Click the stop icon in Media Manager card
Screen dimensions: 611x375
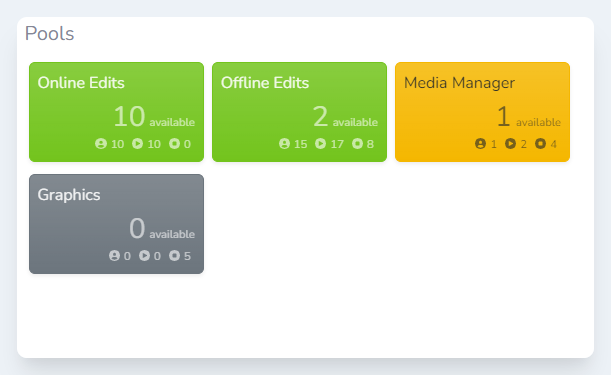click(540, 144)
